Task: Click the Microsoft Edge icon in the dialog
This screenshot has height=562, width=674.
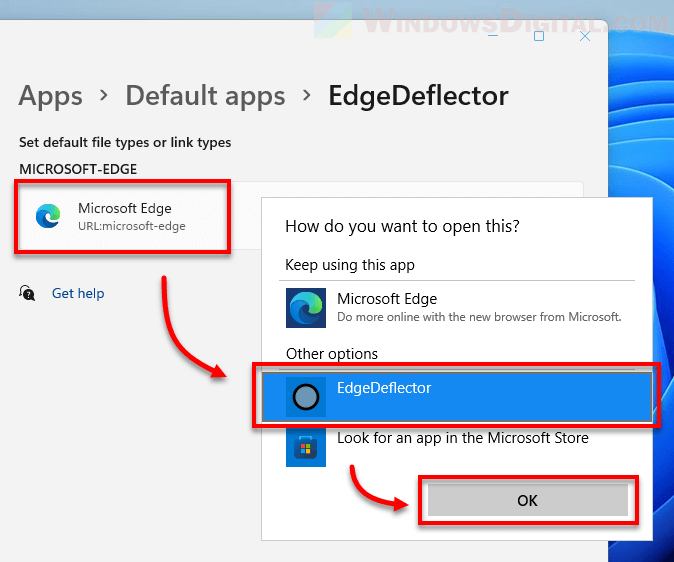Action: (x=306, y=308)
